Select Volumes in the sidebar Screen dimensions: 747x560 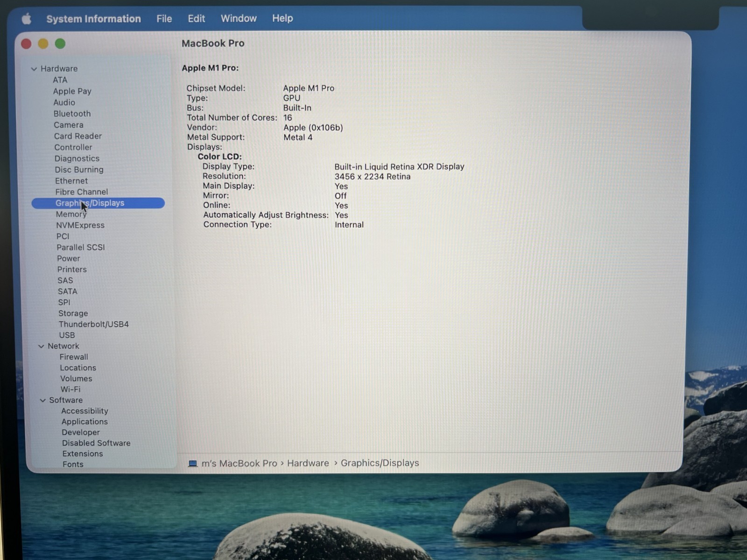(76, 378)
